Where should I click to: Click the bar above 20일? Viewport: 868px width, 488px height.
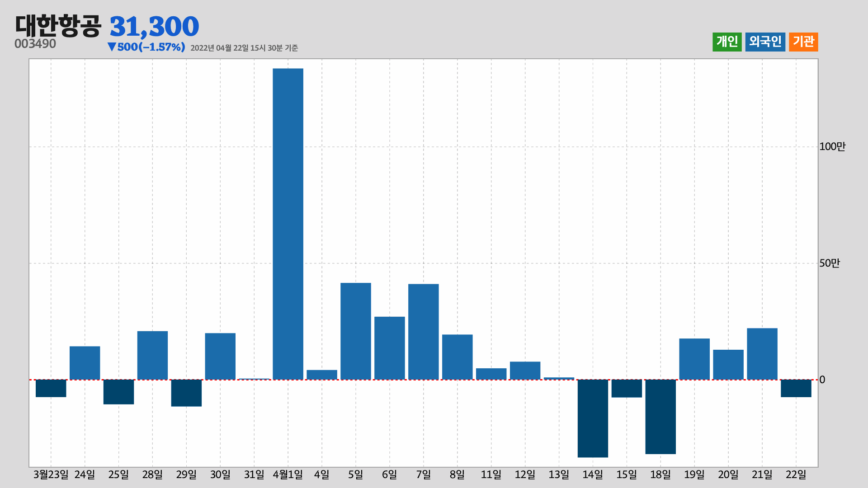pyautogui.click(x=728, y=365)
